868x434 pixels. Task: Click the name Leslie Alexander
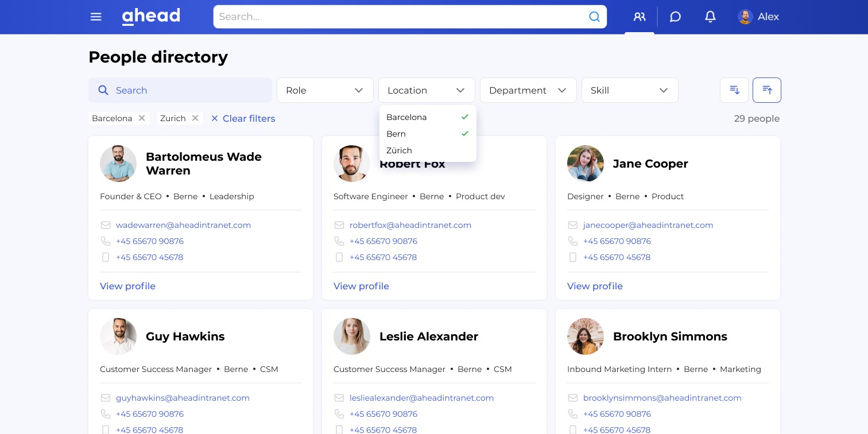[429, 336]
